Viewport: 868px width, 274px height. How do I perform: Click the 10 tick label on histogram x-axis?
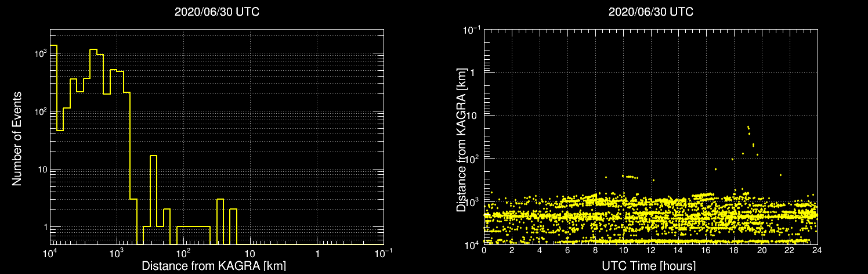250,254
